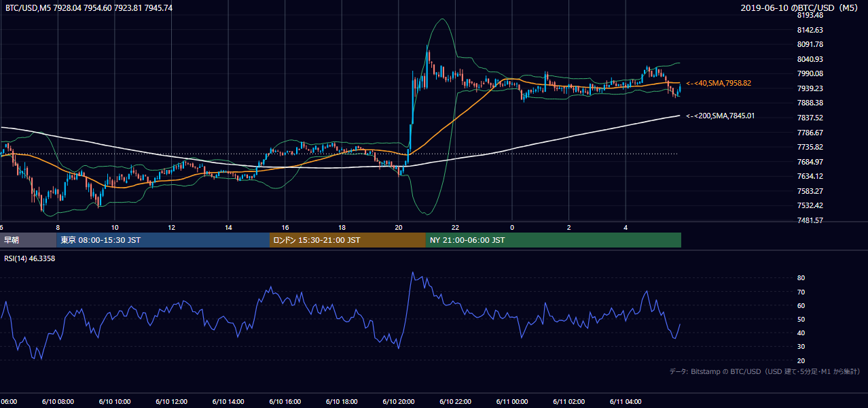This screenshot has height=408, width=868.
Task: Click hour label 16 under the price chart
Action: 285,227
